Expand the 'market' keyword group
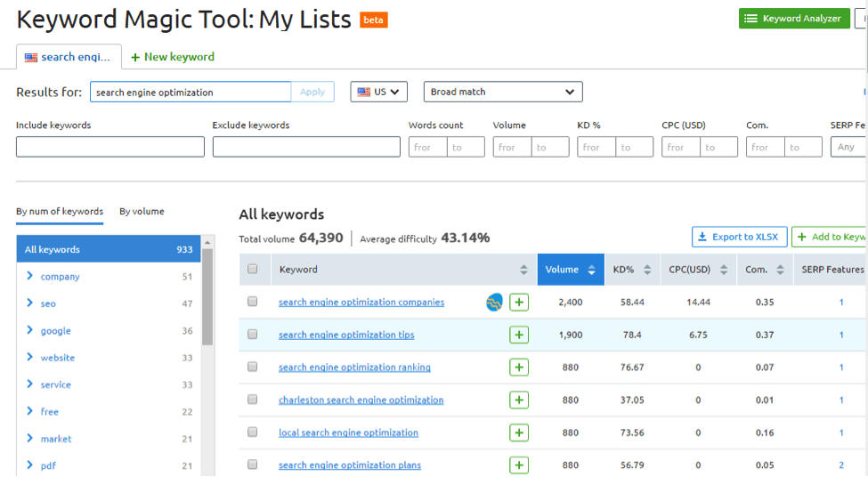Image resolution: width=868 pixels, height=477 pixels. coord(30,438)
